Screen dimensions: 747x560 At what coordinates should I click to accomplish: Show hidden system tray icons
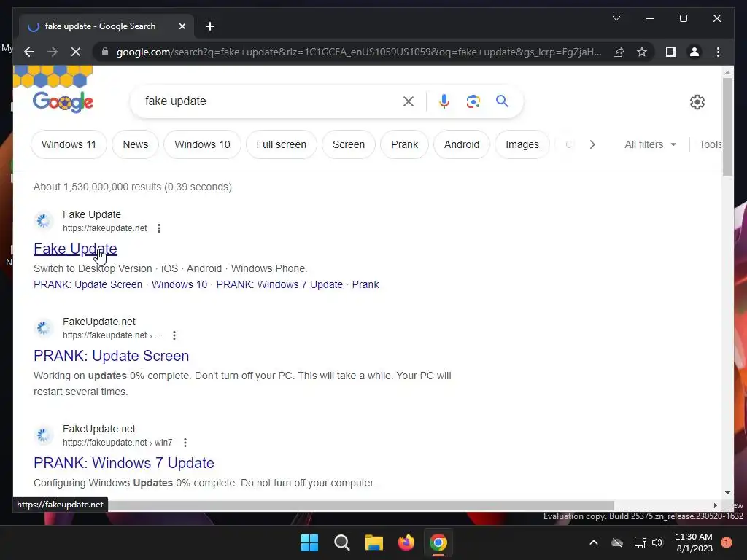click(594, 542)
